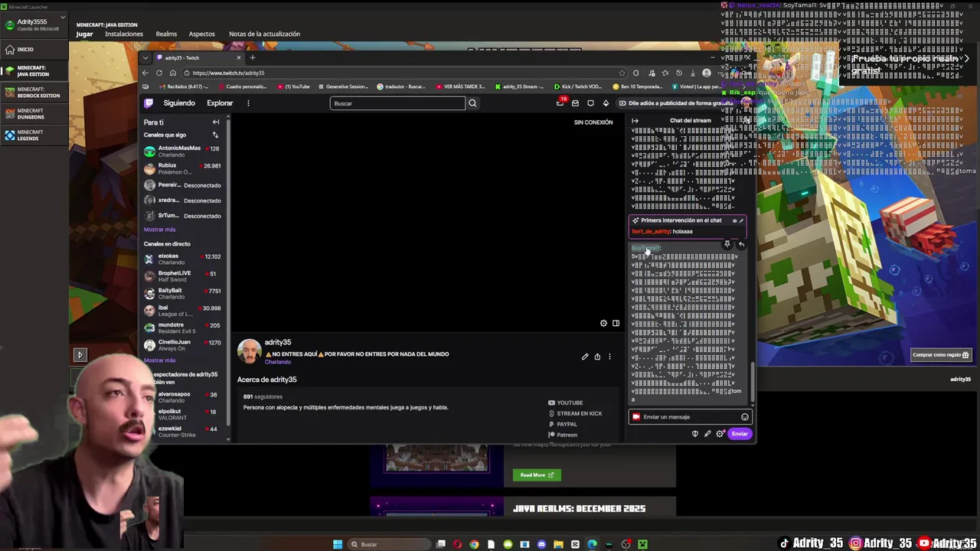The image size is (980, 551).
Task: Open the PAYPAL channel link
Action: point(563,424)
